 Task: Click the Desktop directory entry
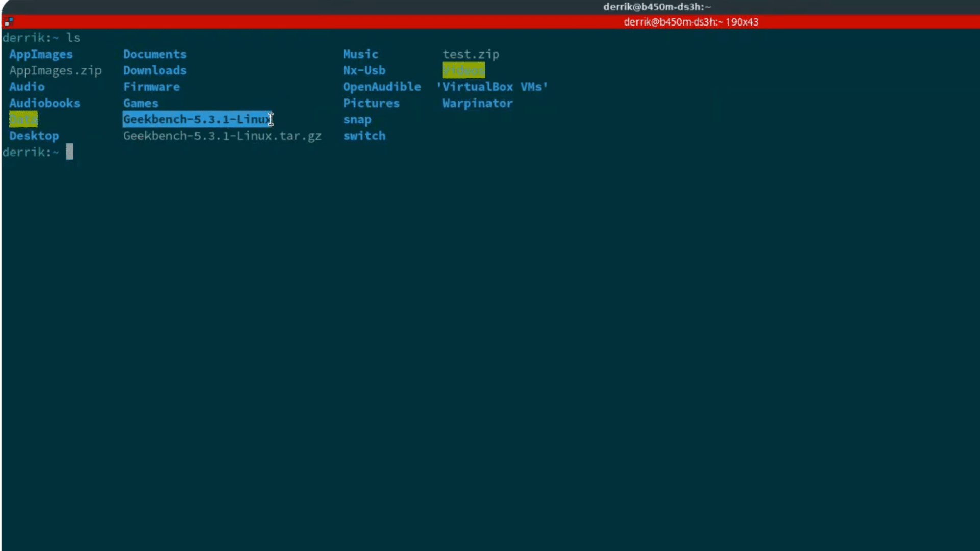click(x=34, y=136)
